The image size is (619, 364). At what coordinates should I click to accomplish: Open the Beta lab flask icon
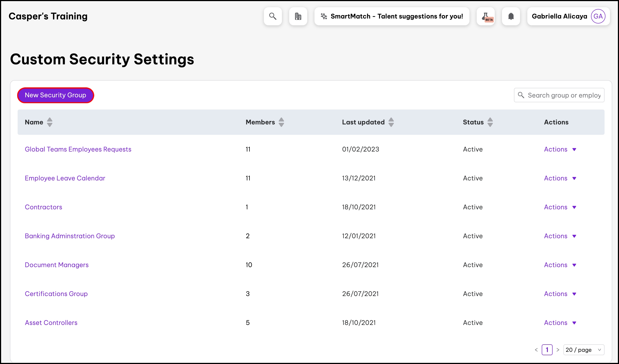pyautogui.click(x=486, y=16)
